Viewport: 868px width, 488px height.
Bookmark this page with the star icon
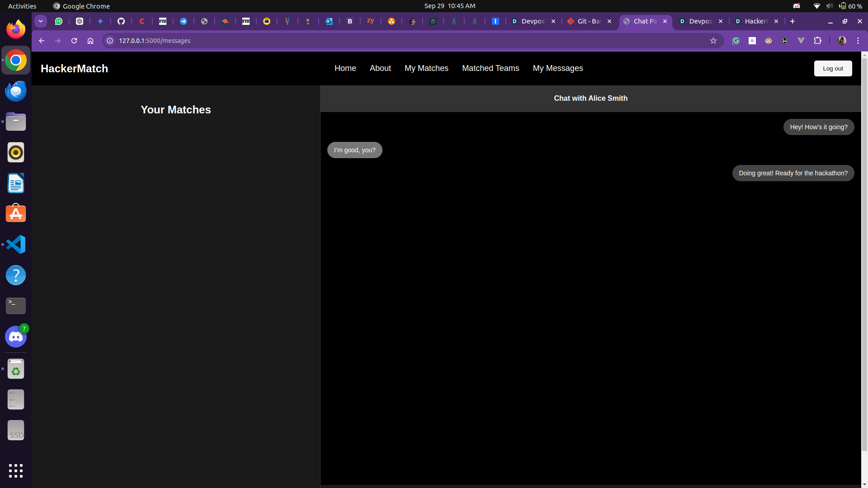click(x=713, y=41)
